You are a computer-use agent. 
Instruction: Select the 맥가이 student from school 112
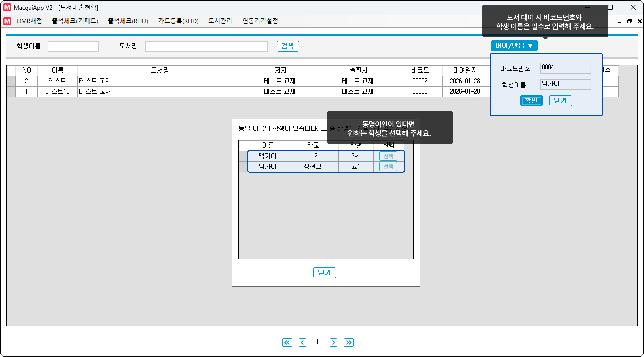tap(388, 156)
